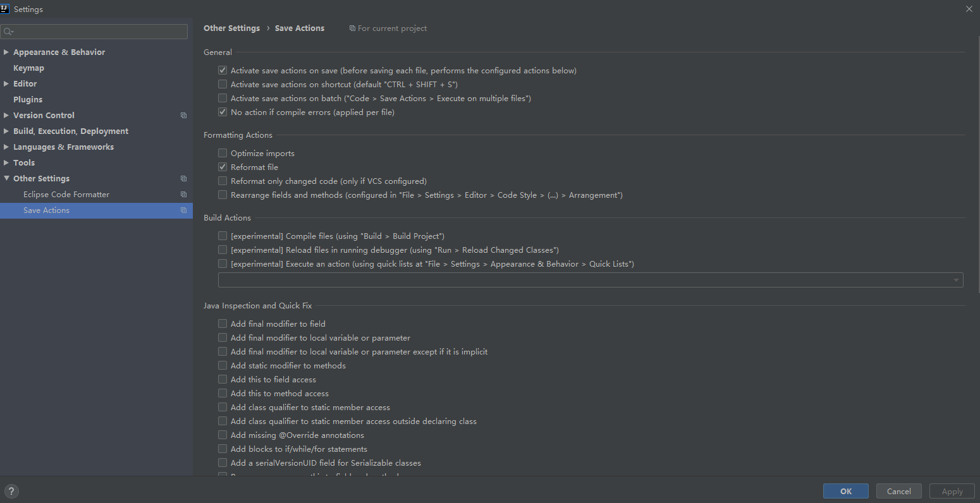980x503 pixels.
Task: Click the help question mark icon
Action: pyautogui.click(x=11, y=491)
